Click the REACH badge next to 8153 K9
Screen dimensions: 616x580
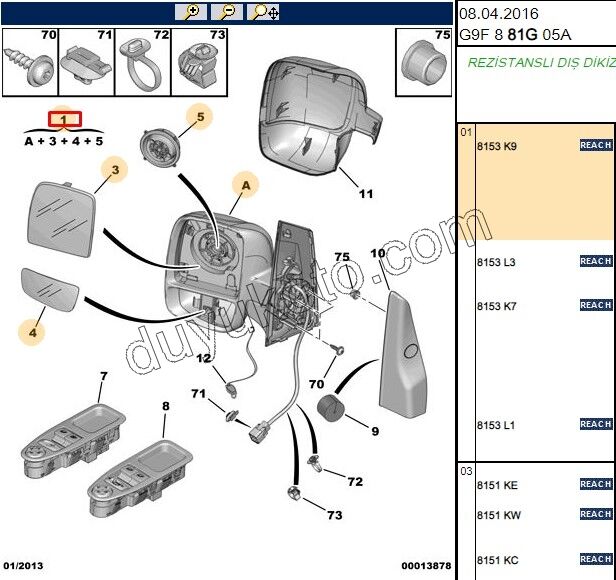pos(596,146)
